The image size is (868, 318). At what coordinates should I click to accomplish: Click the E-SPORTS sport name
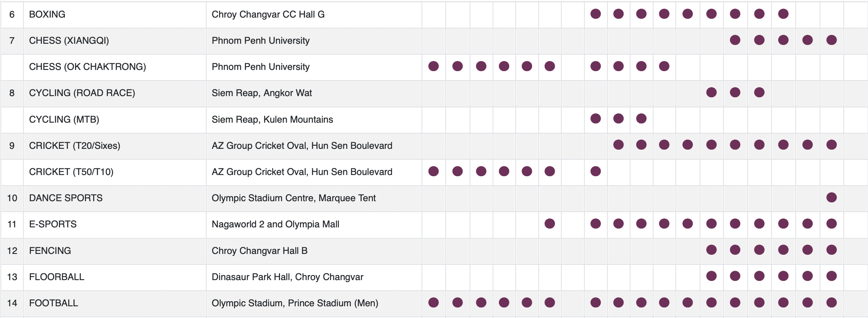[53, 224]
